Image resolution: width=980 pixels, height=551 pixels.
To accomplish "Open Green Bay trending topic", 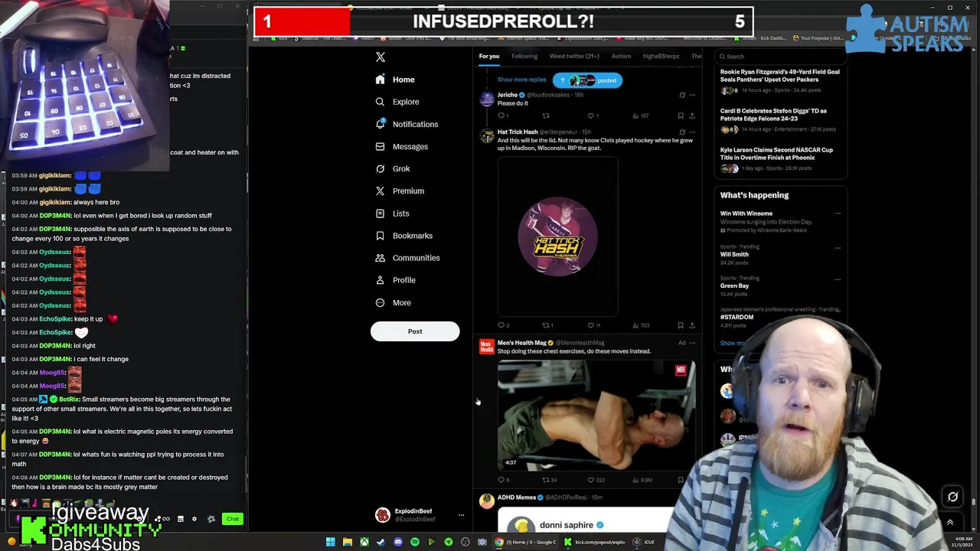I will [734, 285].
